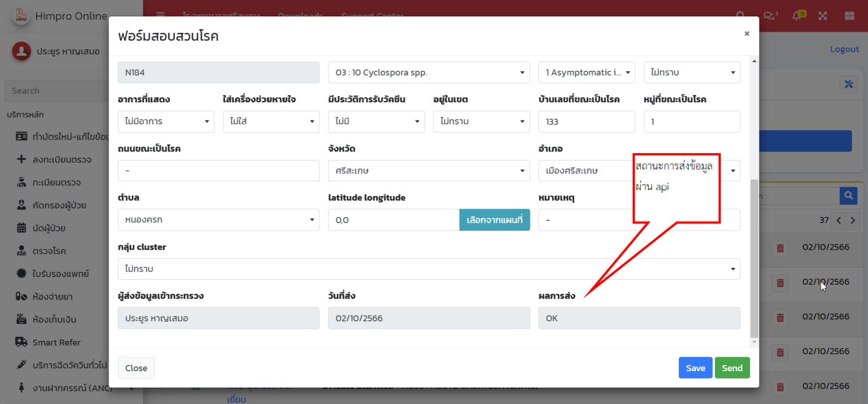Click the เลือกจากแผนที่ map button
868x404 pixels.
[x=494, y=220]
